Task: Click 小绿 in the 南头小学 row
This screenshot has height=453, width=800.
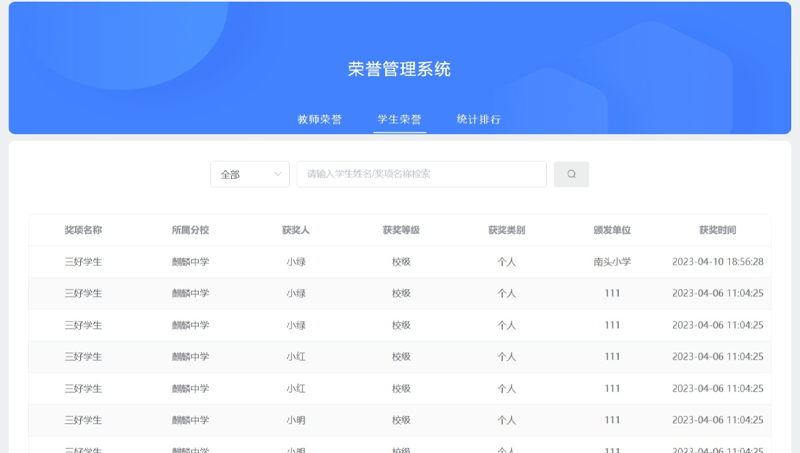Action: coord(296,262)
